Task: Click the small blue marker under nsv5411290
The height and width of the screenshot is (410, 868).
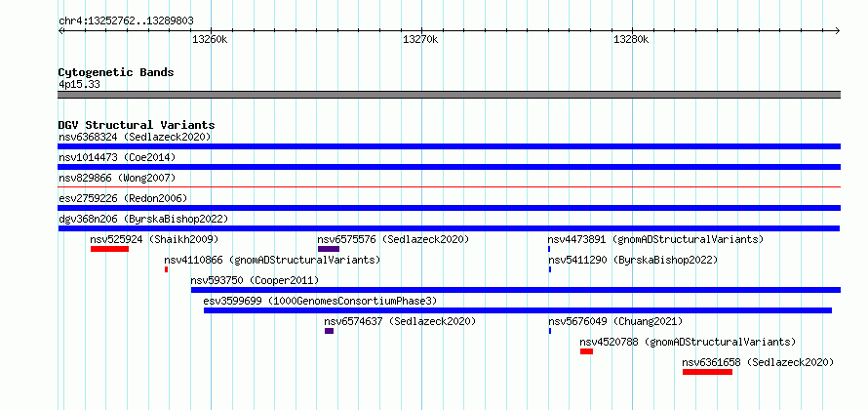Action: 550,269
